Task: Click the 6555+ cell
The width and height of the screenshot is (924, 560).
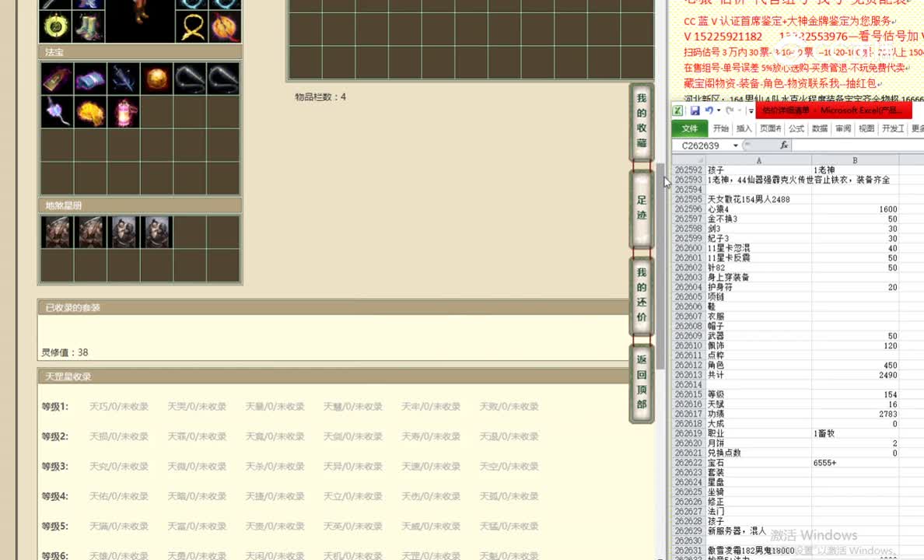Action: click(855, 463)
